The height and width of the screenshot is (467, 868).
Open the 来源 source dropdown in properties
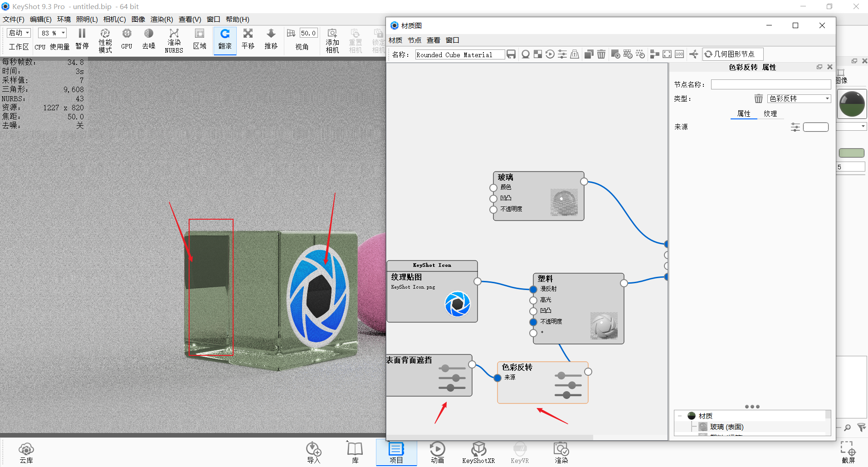click(815, 127)
